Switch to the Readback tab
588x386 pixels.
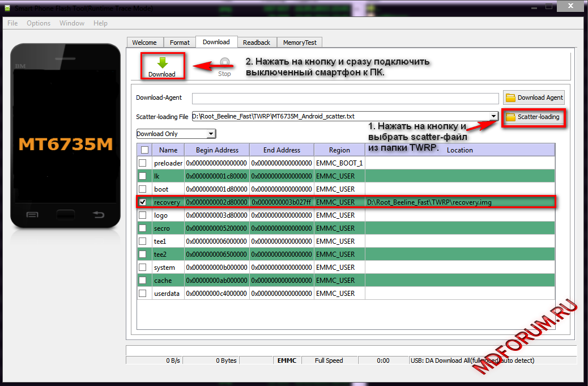256,43
